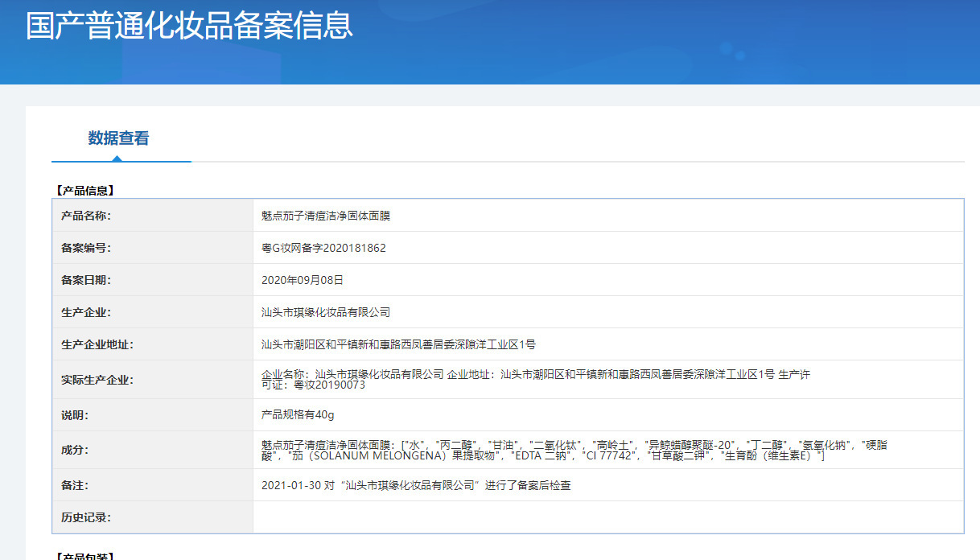Click the 历史记录 label cell
Image resolution: width=980 pixels, height=560 pixels.
click(x=153, y=517)
